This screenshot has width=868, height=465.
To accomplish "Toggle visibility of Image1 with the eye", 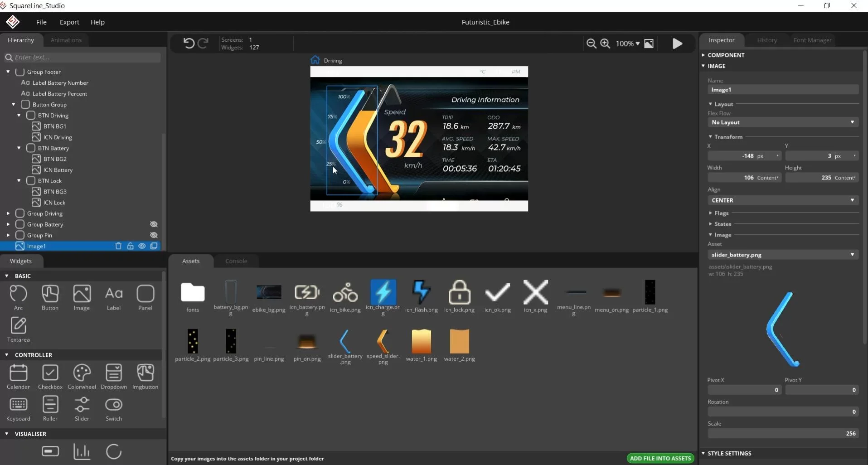I will 142,246.
